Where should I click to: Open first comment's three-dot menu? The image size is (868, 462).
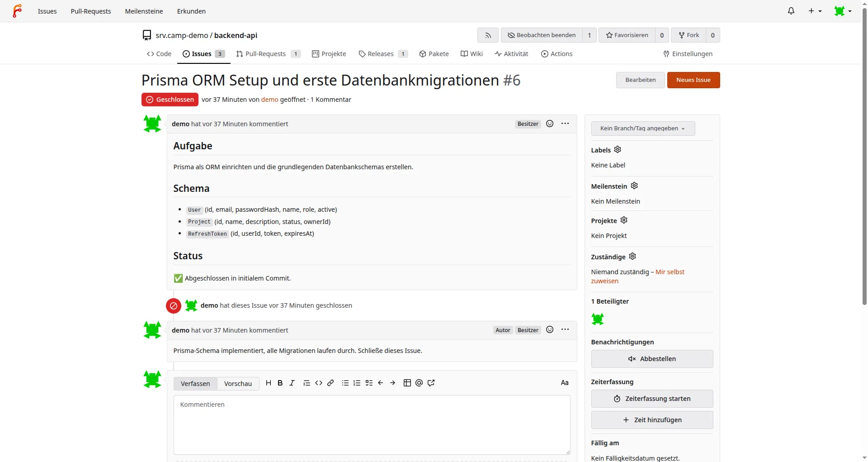[565, 124]
